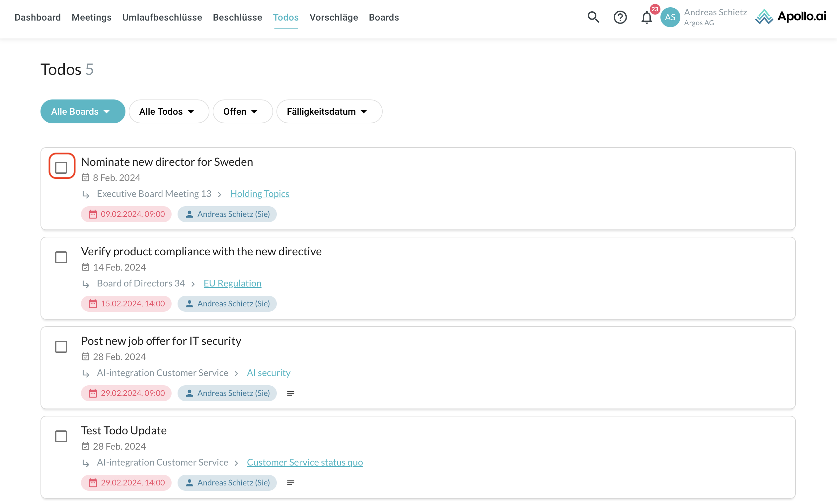The image size is (837, 504).
Task: Open the Offen status filter
Action: click(242, 111)
